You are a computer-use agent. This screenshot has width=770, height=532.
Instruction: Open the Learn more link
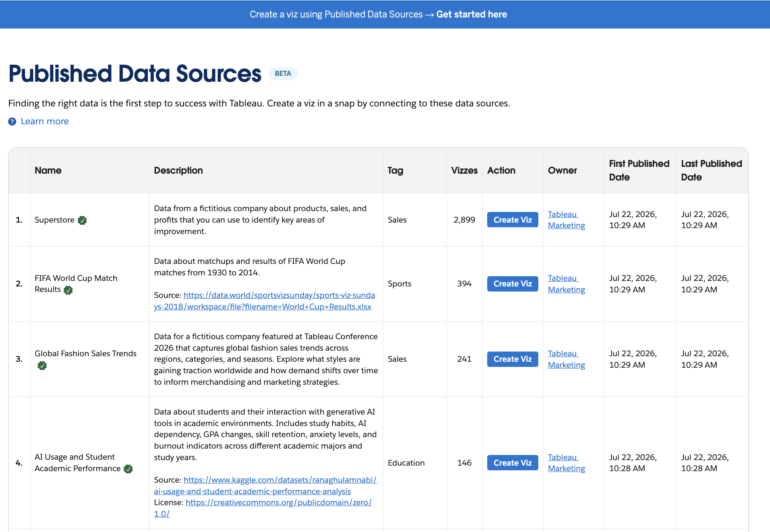pos(45,121)
